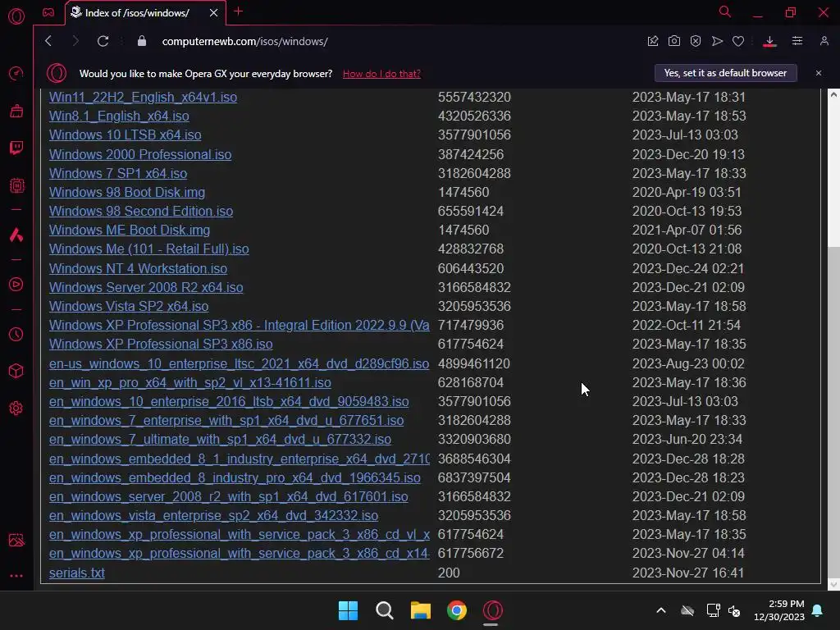This screenshot has height=630, width=840.
Task: Open Windows Server 2008 R2 x64.iso link
Action: (x=146, y=287)
